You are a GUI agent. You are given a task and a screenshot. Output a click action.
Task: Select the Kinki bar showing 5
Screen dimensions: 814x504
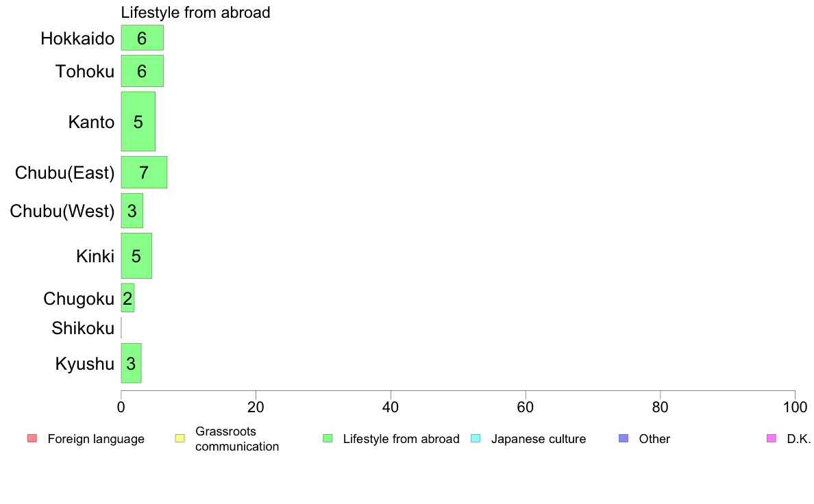click(x=136, y=256)
